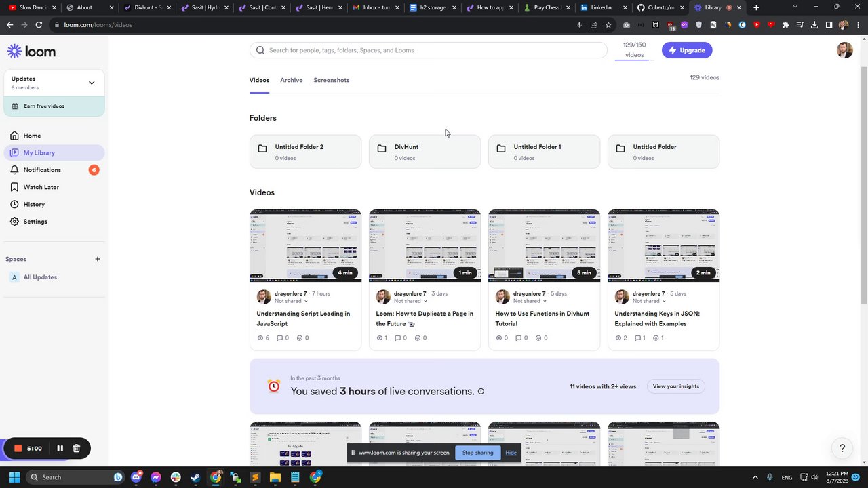The height and width of the screenshot is (488, 868).
Task: Open Understanding Script Loading video thumbnail
Action: pyautogui.click(x=305, y=245)
